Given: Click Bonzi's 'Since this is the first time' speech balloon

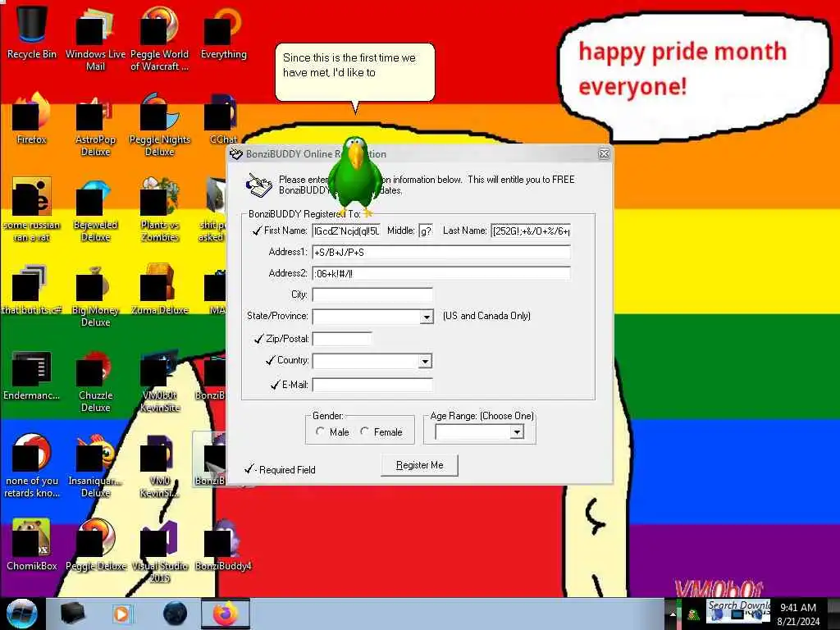Looking at the screenshot, I should (354, 72).
